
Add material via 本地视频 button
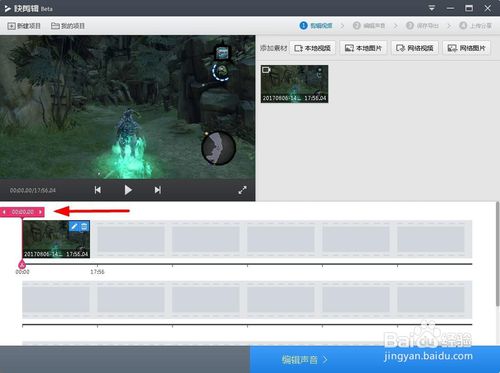(313, 48)
